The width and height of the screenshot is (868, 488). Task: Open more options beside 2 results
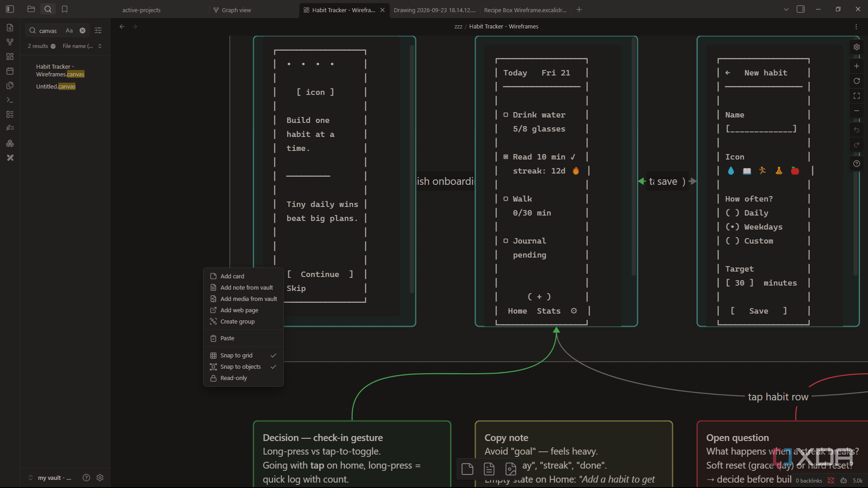(53, 46)
